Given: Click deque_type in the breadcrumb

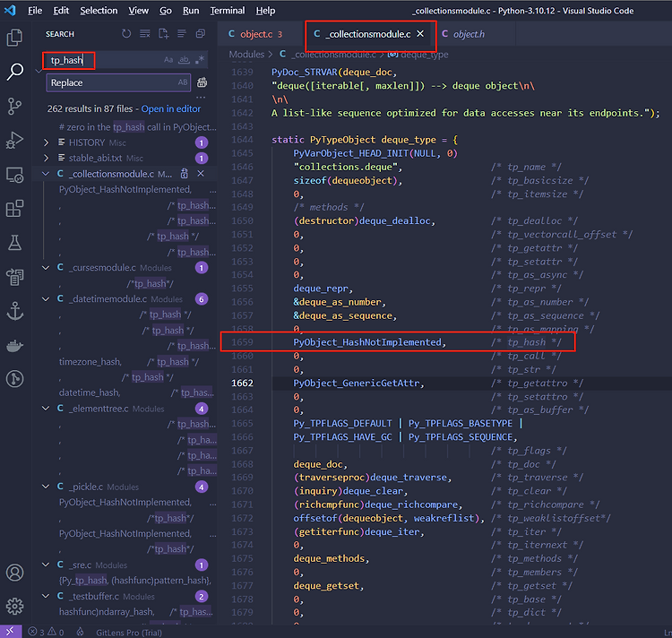Looking at the screenshot, I should click(x=425, y=55).
